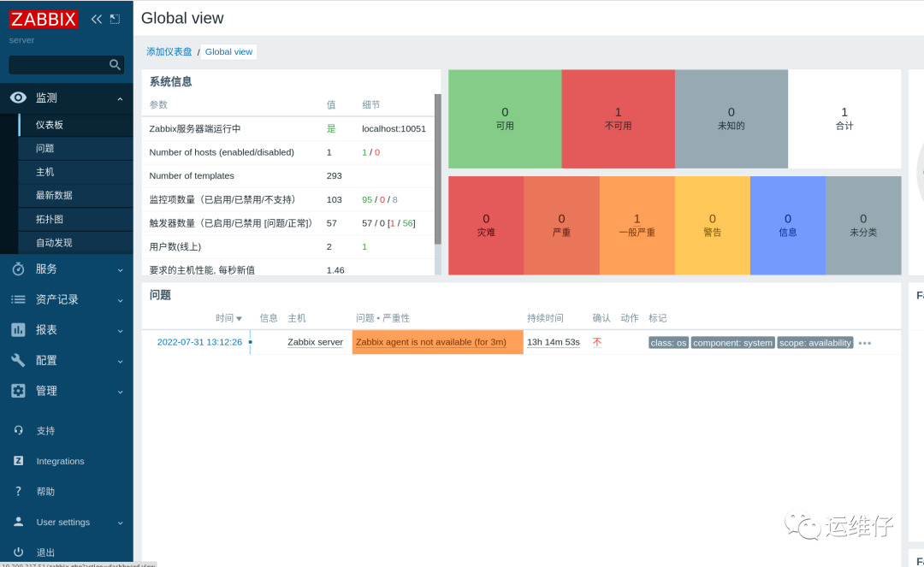Click the eye icon beside 监测
This screenshot has height=567, width=924.
pyautogui.click(x=18, y=97)
